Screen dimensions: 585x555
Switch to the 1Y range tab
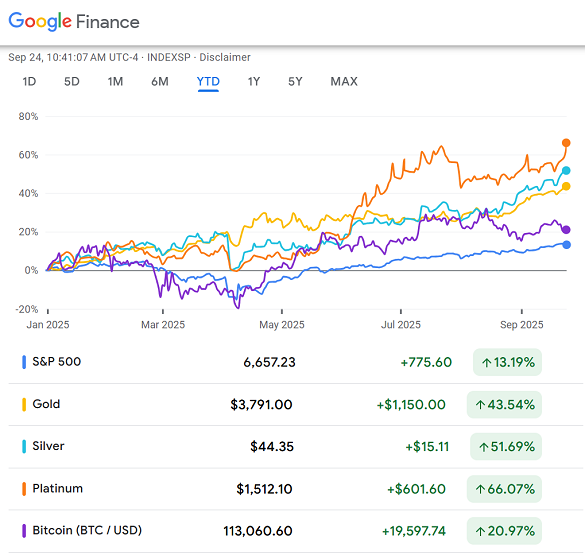pos(254,81)
